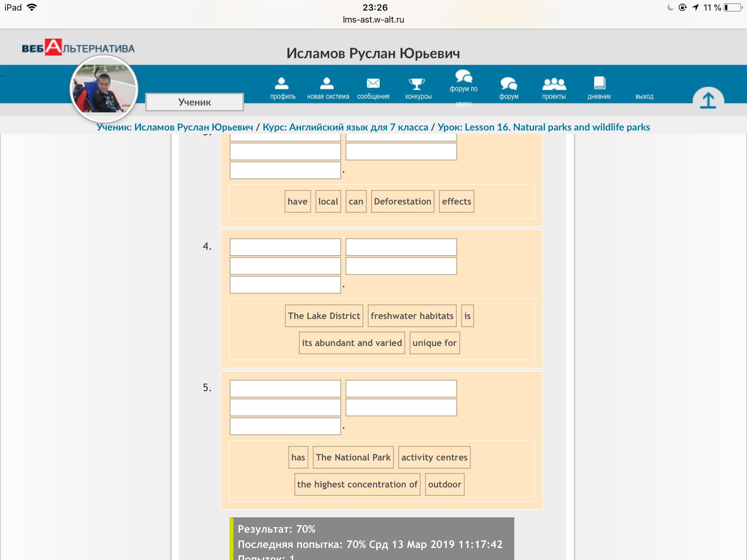Click the выход menu item
Image resolution: width=747 pixels, height=560 pixels.
point(645,96)
